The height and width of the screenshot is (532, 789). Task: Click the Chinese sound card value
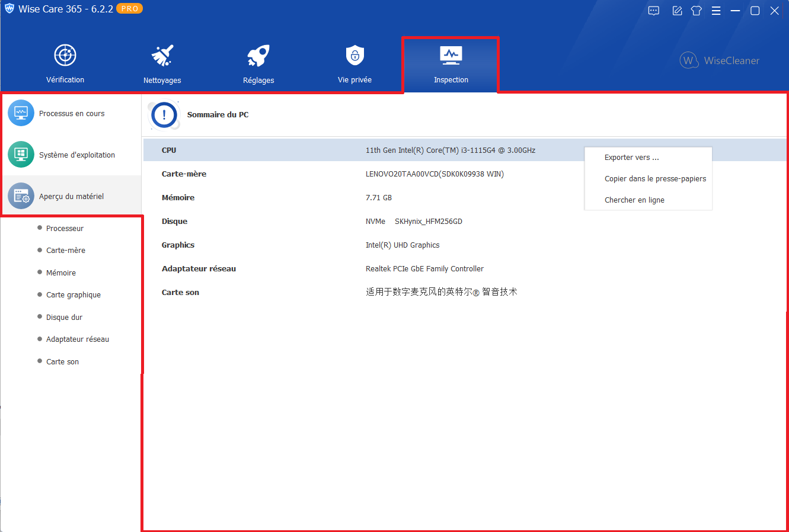tap(442, 292)
